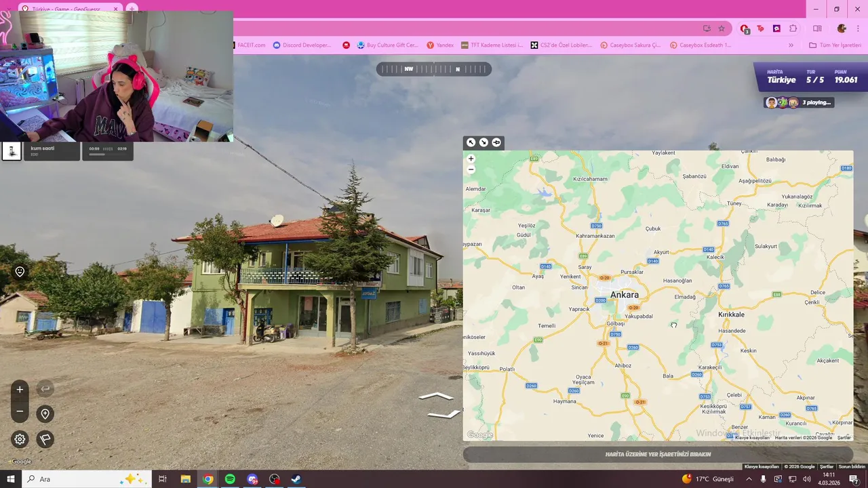This screenshot has width=868, height=488.
Task: Open FACEIT.com bookmark
Action: (x=250, y=45)
